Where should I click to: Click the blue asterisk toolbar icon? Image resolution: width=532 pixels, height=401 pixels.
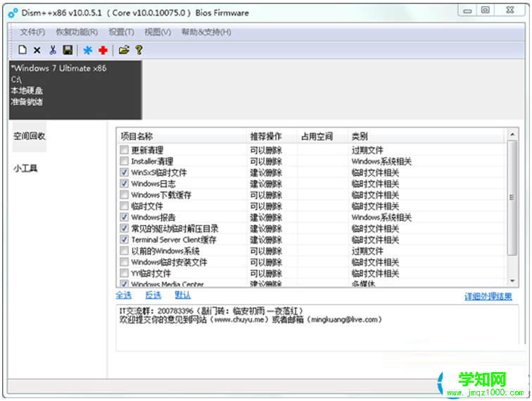pyautogui.click(x=87, y=50)
